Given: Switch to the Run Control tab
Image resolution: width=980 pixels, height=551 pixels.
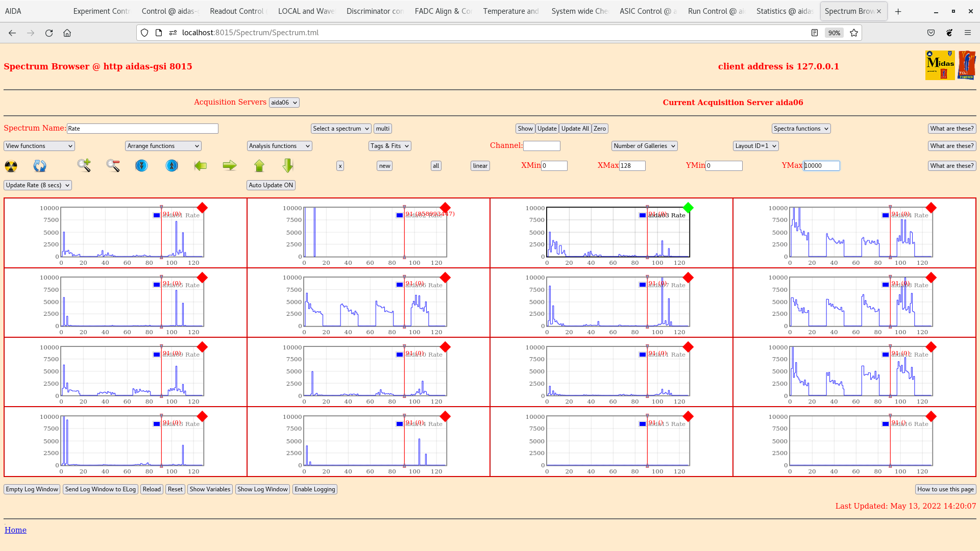Looking at the screenshot, I should [x=716, y=11].
